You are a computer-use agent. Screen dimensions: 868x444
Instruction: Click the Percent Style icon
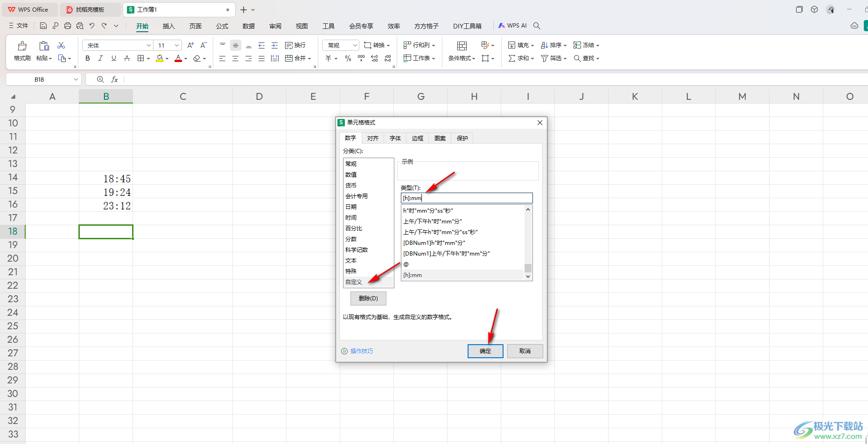click(348, 58)
